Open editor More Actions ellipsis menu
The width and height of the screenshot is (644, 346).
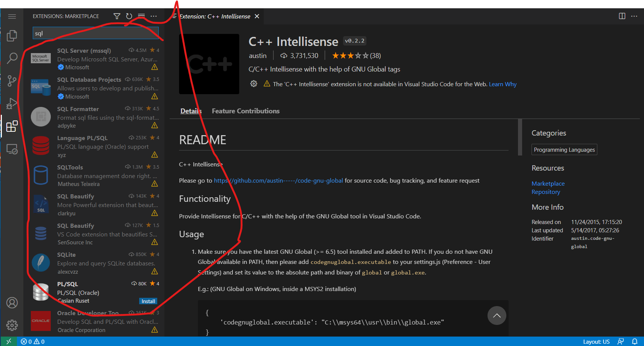coord(634,16)
